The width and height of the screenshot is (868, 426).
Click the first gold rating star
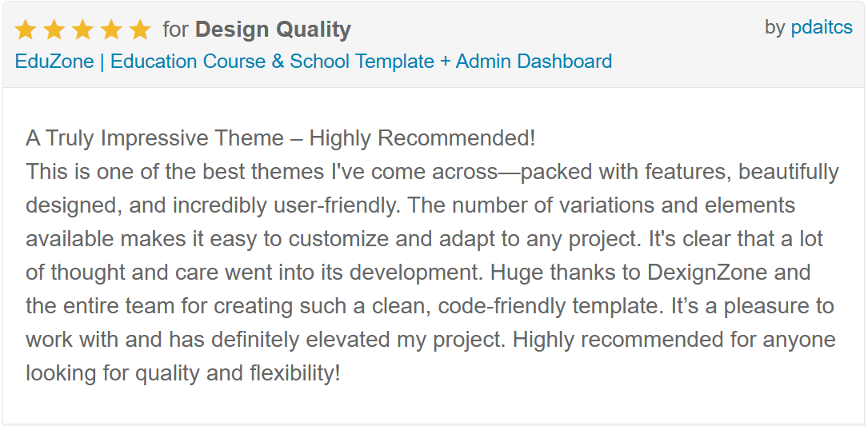point(25,30)
